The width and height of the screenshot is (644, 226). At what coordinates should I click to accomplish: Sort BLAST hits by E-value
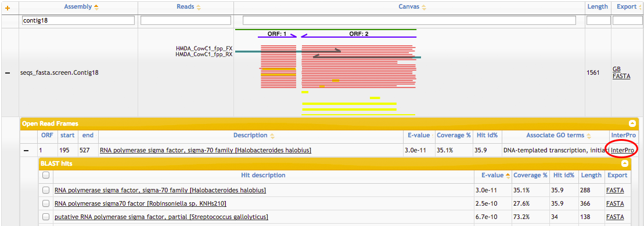click(x=508, y=175)
